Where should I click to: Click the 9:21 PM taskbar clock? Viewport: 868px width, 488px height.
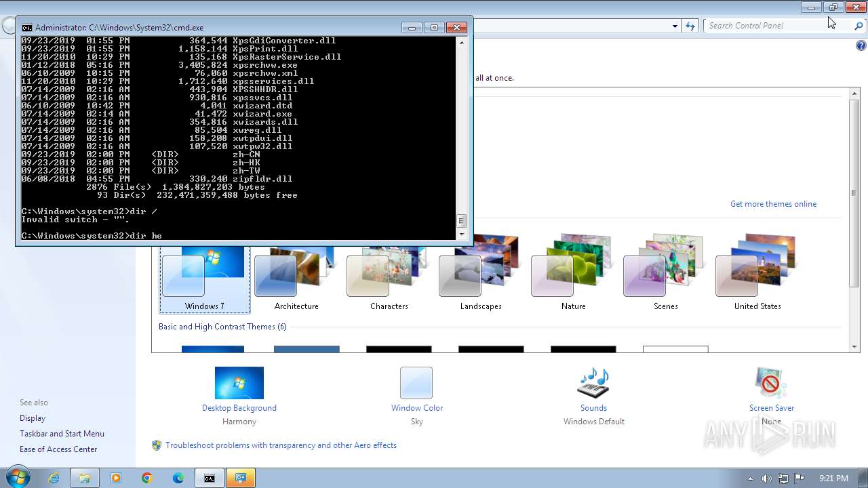coord(833,479)
